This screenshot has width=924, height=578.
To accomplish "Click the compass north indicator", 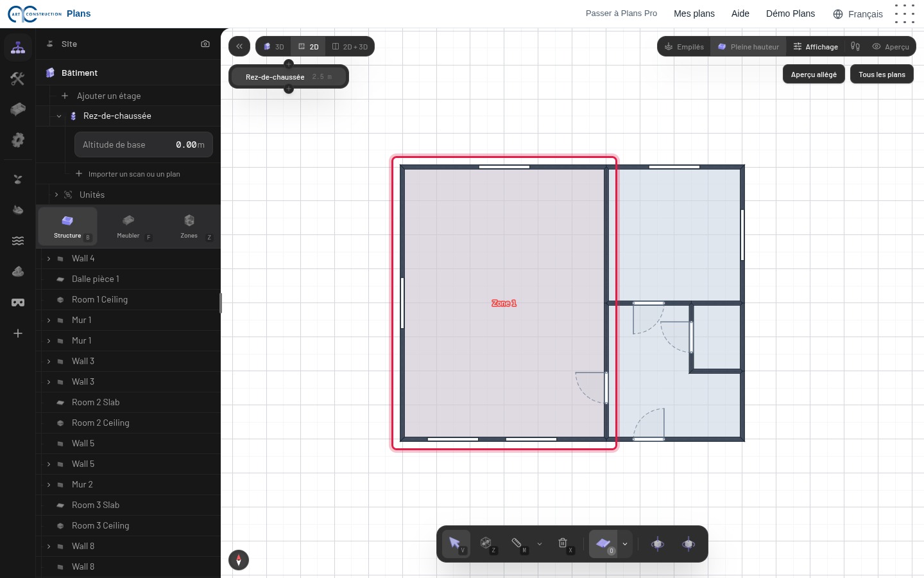I will coord(239,560).
